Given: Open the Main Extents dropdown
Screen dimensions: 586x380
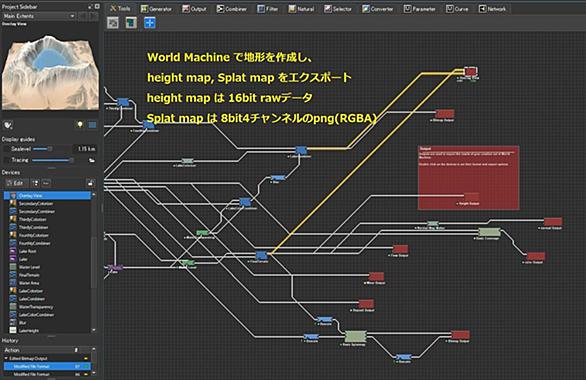Looking at the screenshot, I should tap(39, 16).
